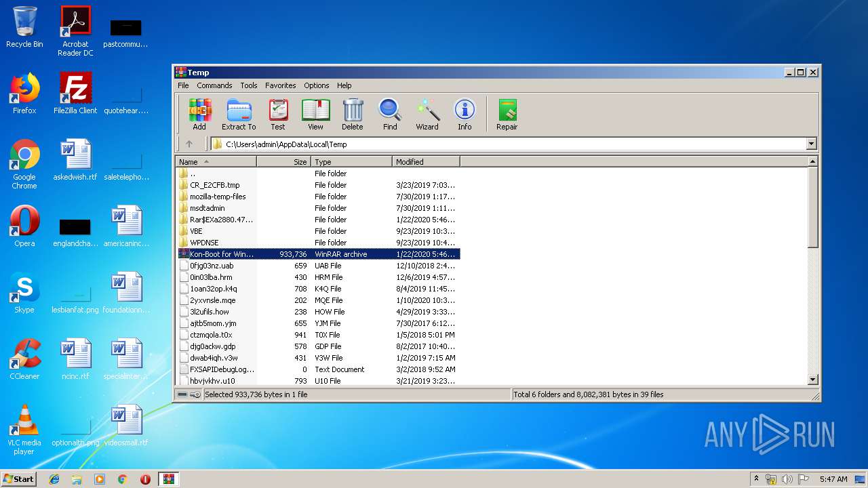Open the View toolbar icon
Viewport: 868px width, 488px height.
[x=315, y=114]
